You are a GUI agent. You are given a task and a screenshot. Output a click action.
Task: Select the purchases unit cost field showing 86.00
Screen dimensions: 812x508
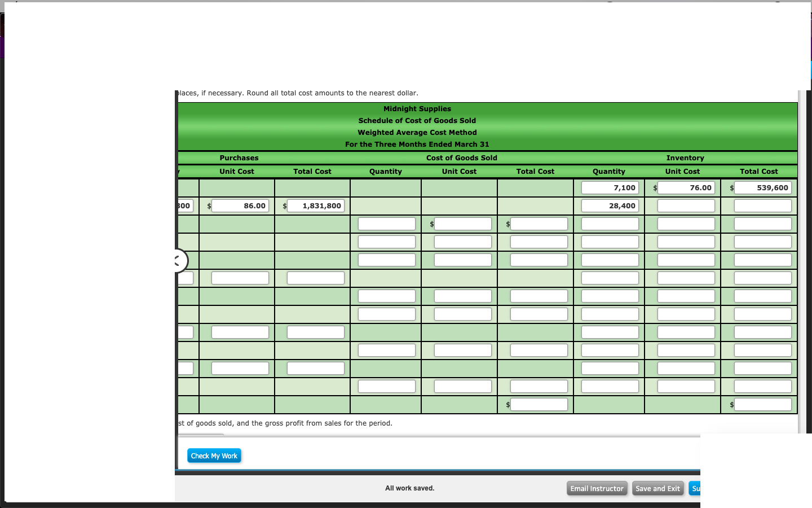240,205
